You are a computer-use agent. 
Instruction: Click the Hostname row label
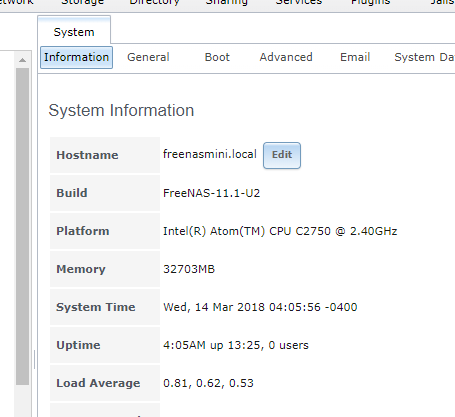87,155
